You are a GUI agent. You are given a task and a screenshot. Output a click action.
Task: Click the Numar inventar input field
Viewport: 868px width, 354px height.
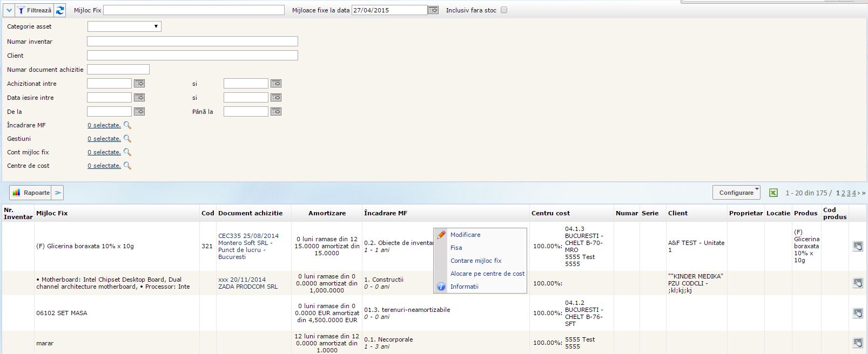coord(192,42)
